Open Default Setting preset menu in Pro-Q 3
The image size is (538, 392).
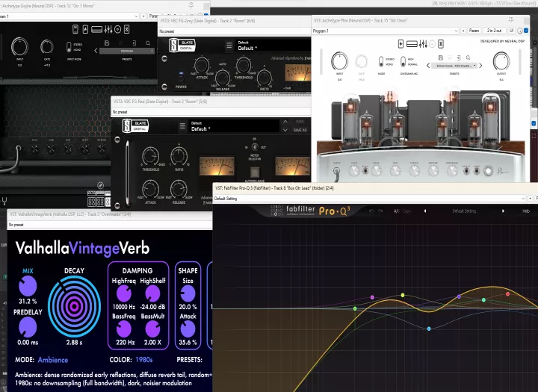pos(464,211)
